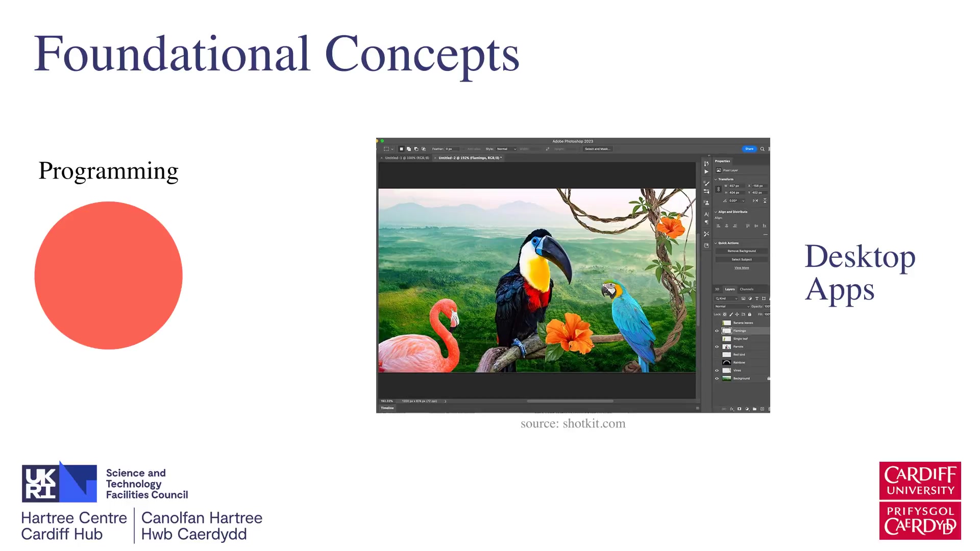Click the horizontal scrollbar below the canvas
The height and width of the screenshot is (551, 980).
pyautogui.click(x=570, y=401)
